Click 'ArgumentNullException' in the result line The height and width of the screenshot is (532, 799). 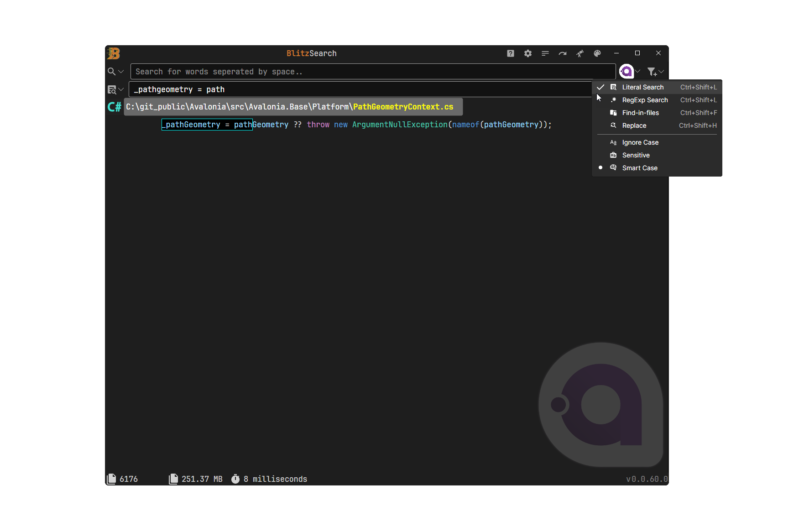click(400, 125)
